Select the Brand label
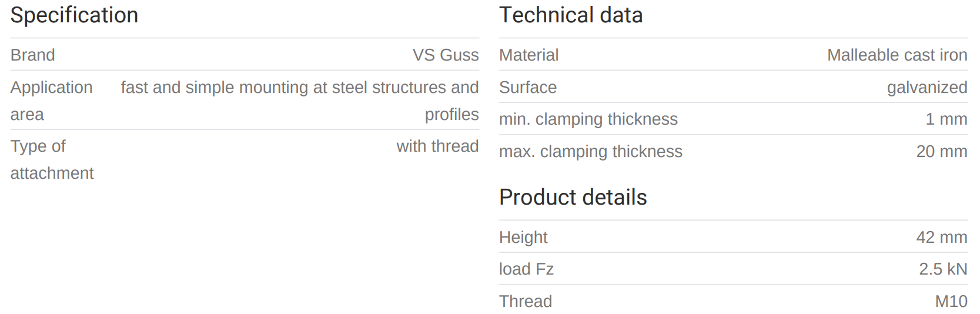The width and height of the screenshot is (980, 314). point(33,55)
